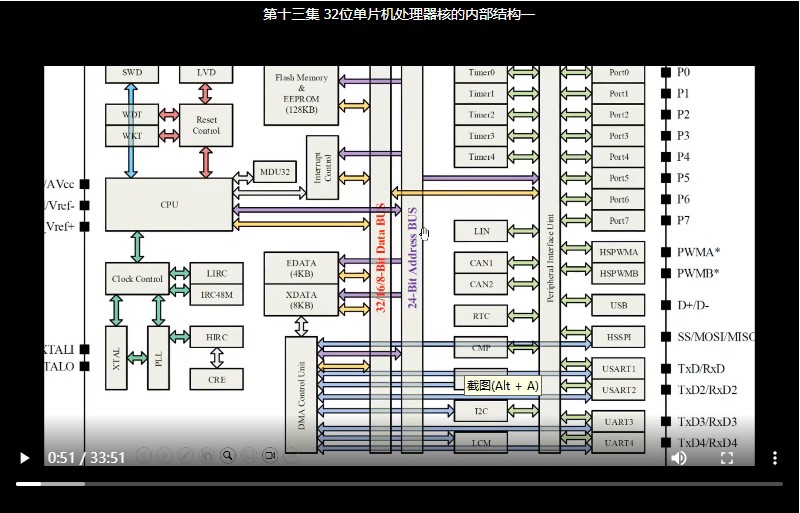The width and height of the screenshot is (800, 513).
Task: Click the USART1 block
Action: point(618,369)
